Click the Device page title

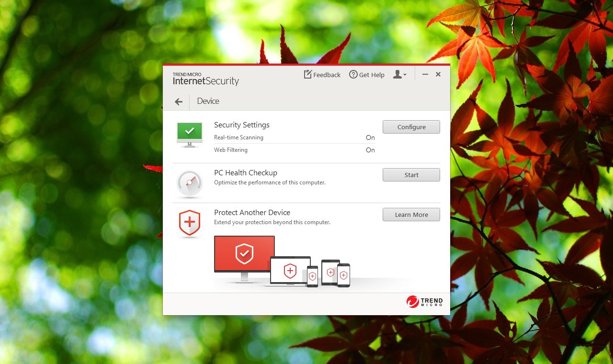pyautogui.click(x=208, y=101)
